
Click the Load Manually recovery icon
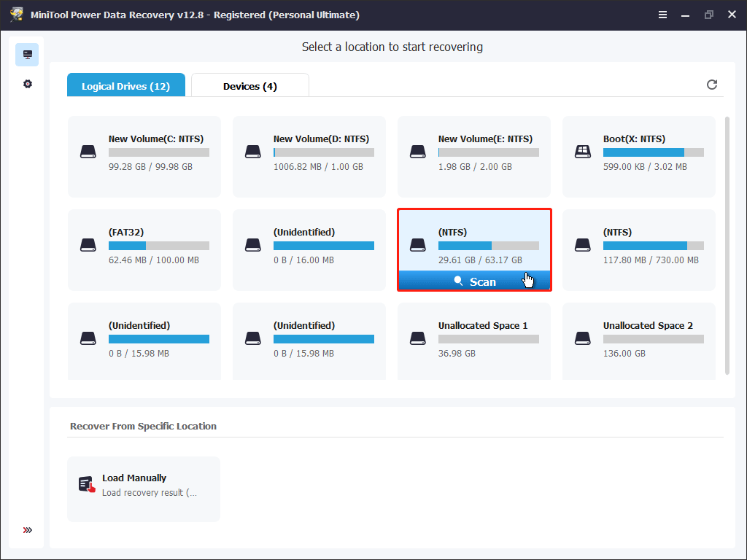click(85, 483)
